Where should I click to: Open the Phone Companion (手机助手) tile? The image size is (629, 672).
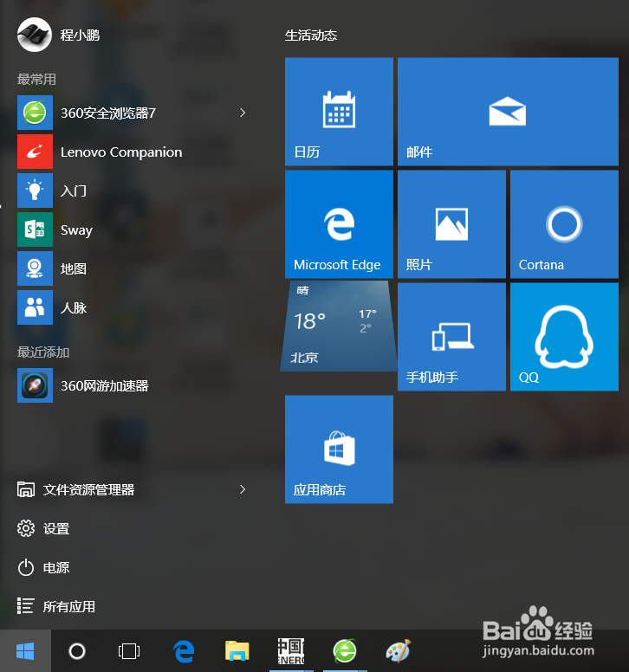(x=451, y=337)
